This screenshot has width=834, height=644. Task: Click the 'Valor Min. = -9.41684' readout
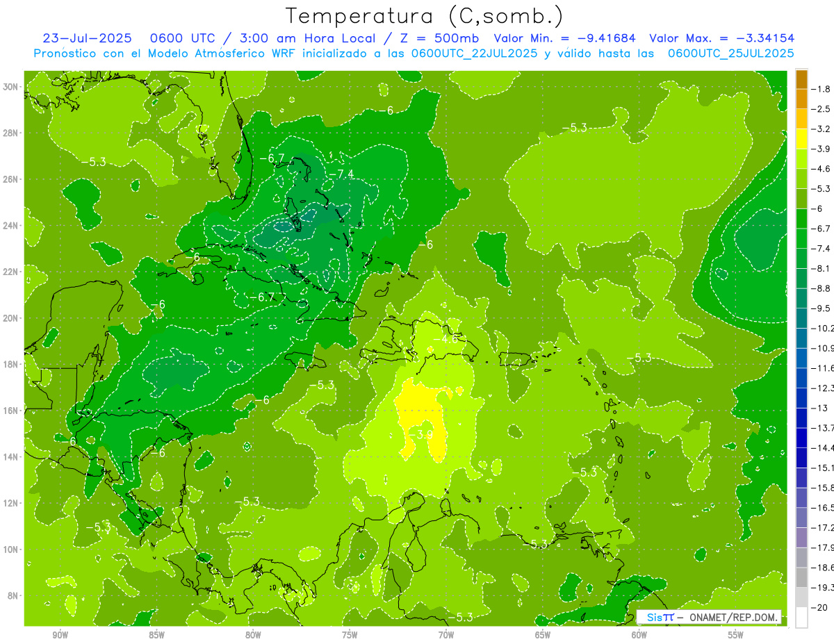point(564,38)
